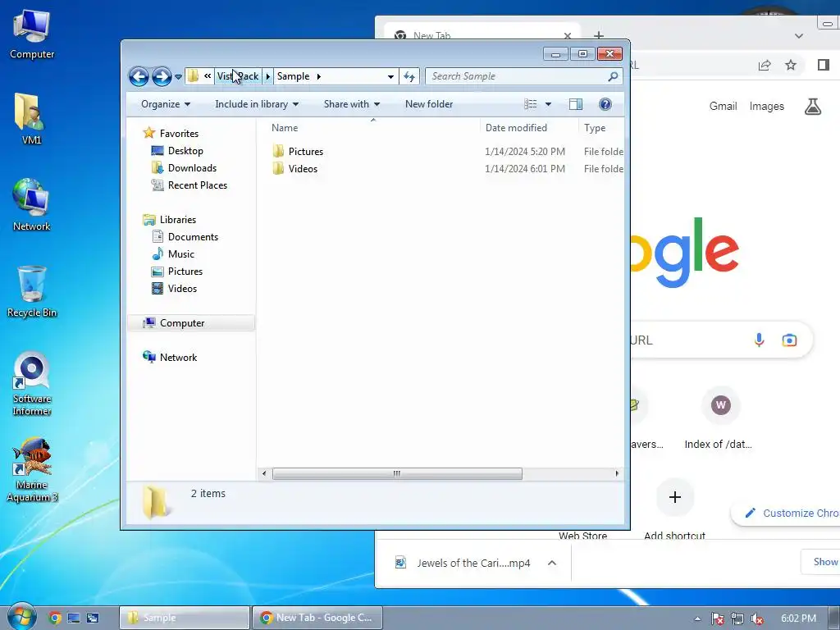Image resolution: width=840 pixels, height=630 pixels.
Task: Select the Network desktop icon
Action: (x=31, y=204)
